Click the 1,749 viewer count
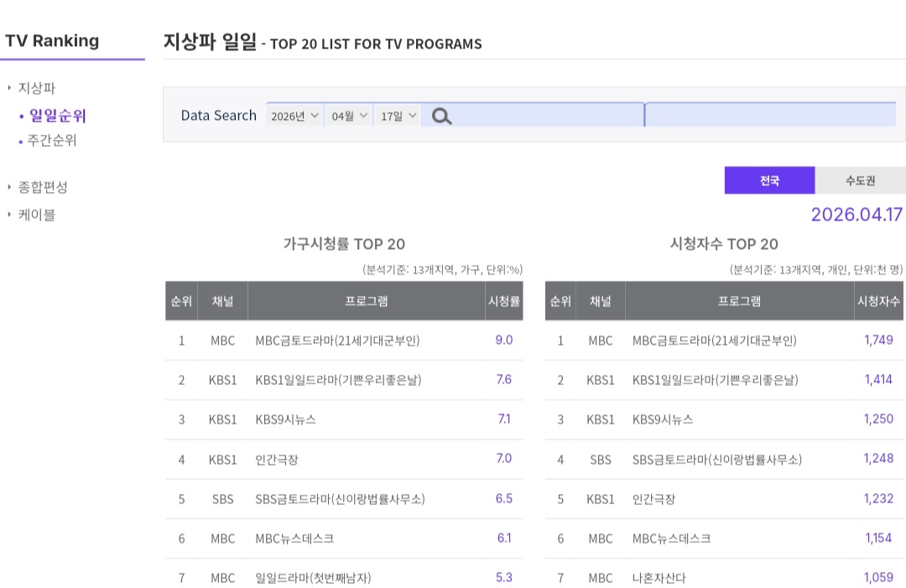 (878, 340)
